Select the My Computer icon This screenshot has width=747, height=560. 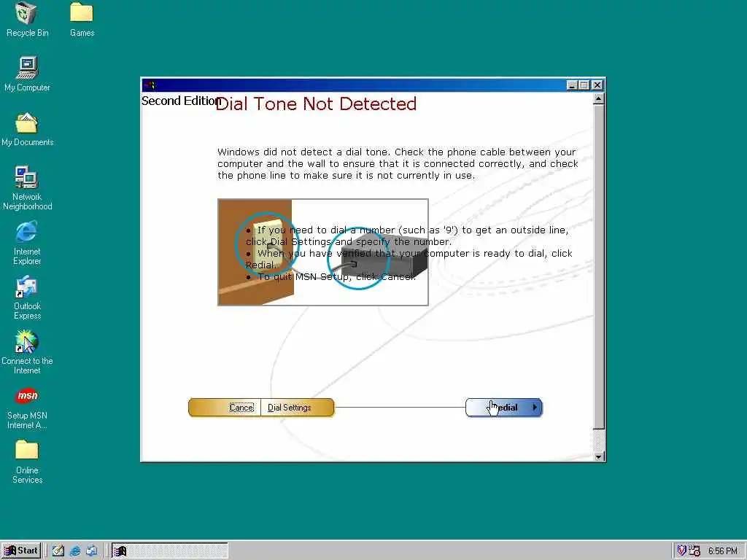pyautogui.click(x=27, y=74)
